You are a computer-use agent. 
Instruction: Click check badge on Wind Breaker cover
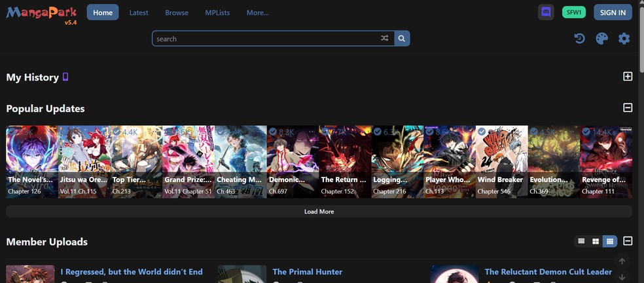tap(482, 132)
